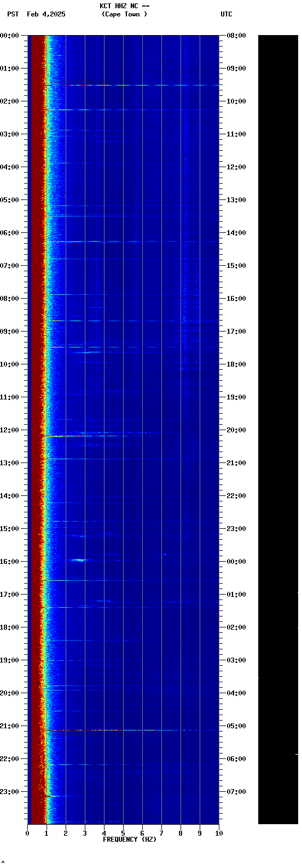Click PST axis time label '12:00'
Image resolution: width=302 pixels, height=868 pixels.
pyautogui.click(x=10, y=430)
